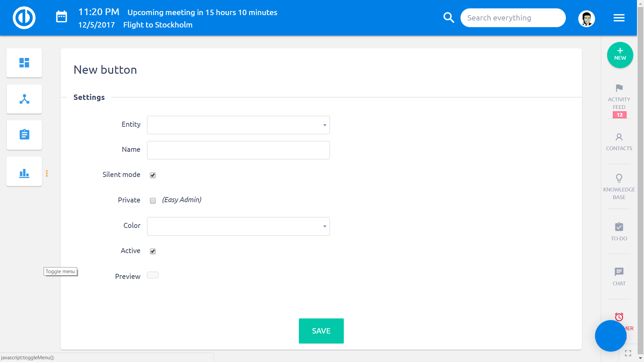Open the project tree sidebar icon
Screen dimensions: 644x362
24,99
